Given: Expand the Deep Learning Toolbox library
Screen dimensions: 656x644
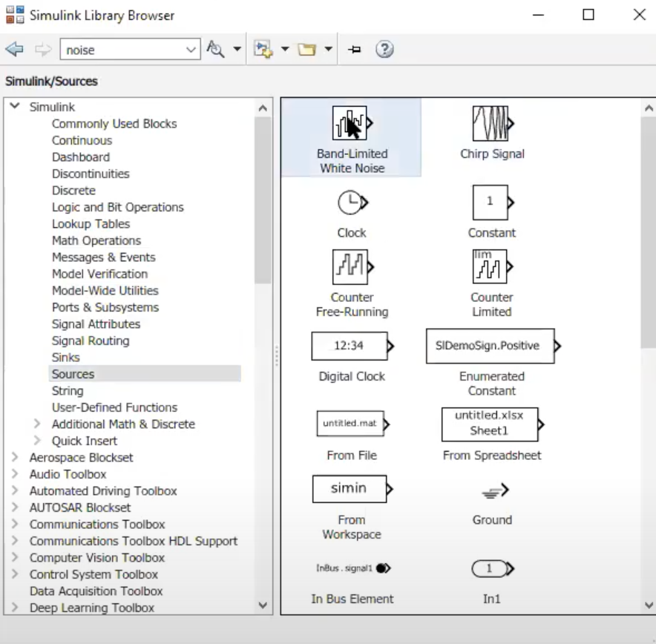Looking at the screenshot, I should pyautogui.click(x=15, y=607).
